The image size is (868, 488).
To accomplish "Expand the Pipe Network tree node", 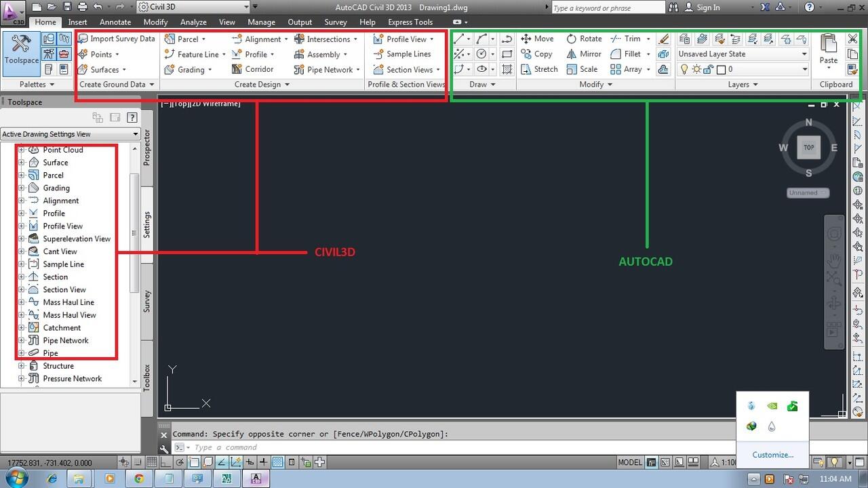I will pyautogui.click(x=21, y=340).
